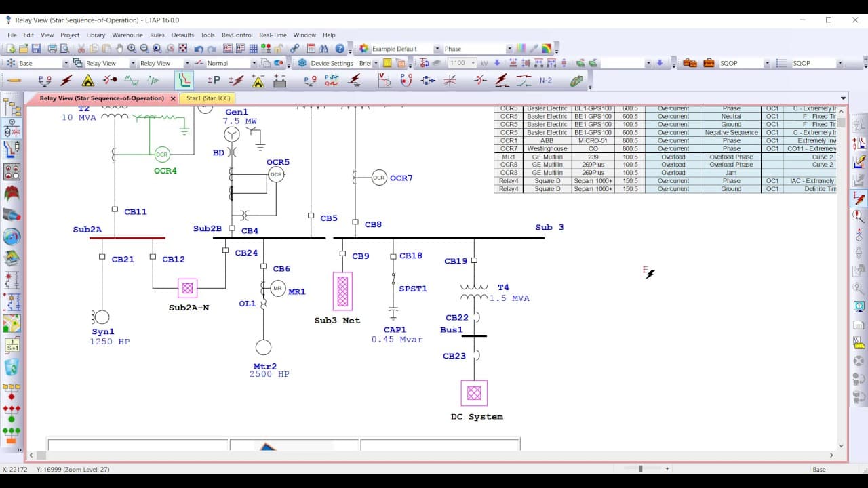Open the first Relay View presentation dropdown
Screen dimensions: 868x488
click(132, 63)
